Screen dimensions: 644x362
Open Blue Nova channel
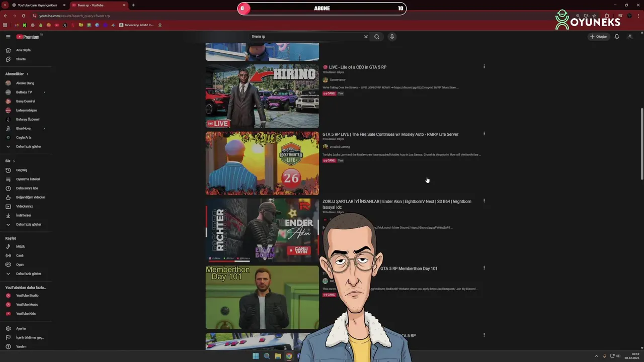[23, 128]
